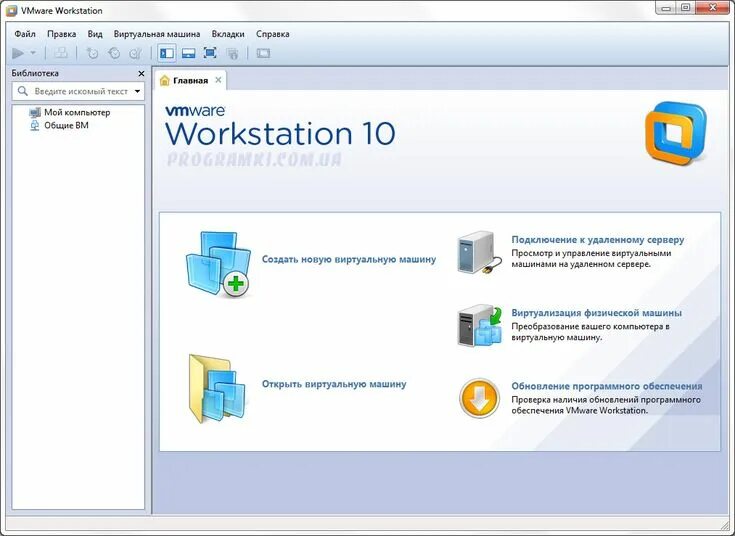735x536 pixels.
Task: Switch to the Главная tab
Action: pyautogui.click(x=190, y=80)
